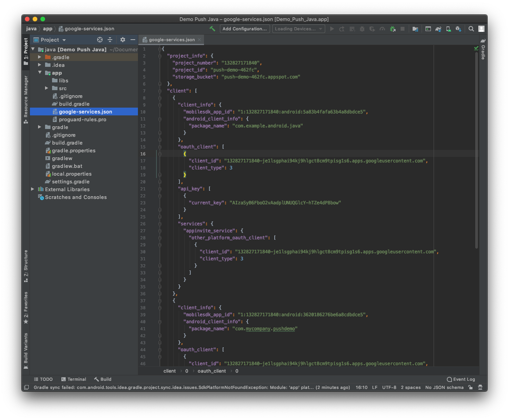Expand the src folder
The height and width of the screenshot is (420, 509).
[47, 88]
